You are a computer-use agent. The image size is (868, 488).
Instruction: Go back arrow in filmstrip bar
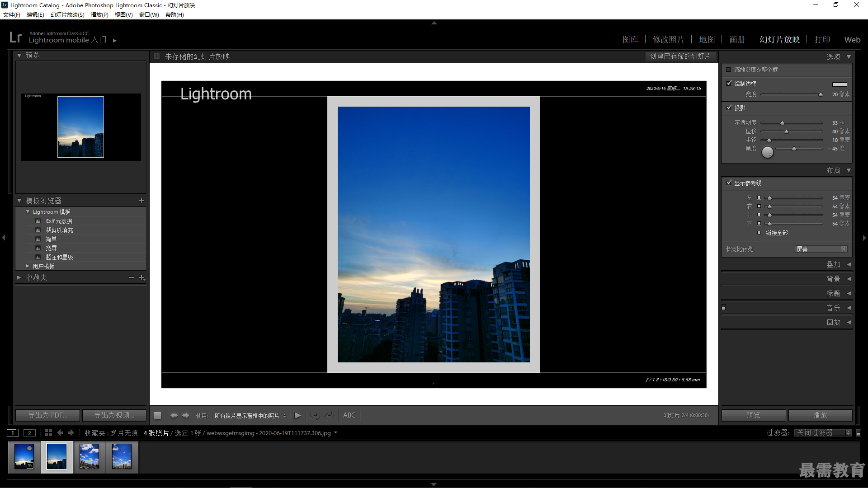coord(60,433)
